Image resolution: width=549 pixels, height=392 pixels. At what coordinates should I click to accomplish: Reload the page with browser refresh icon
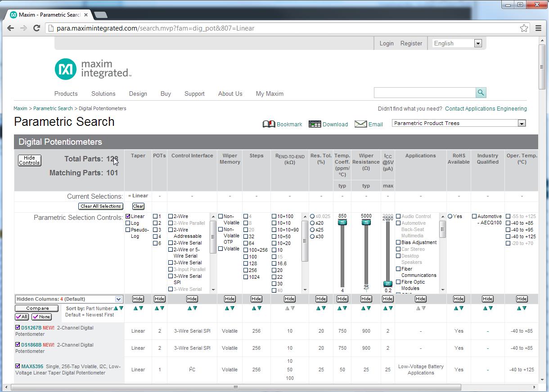click(37, 28)
